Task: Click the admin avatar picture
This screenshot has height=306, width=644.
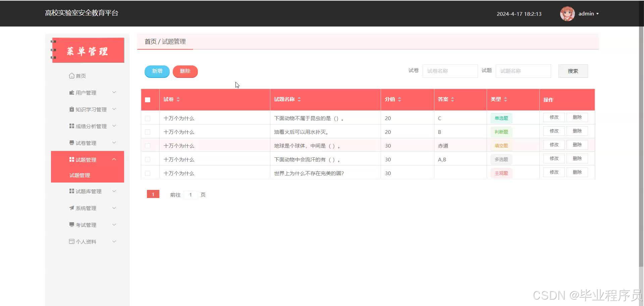Action: 567,14
